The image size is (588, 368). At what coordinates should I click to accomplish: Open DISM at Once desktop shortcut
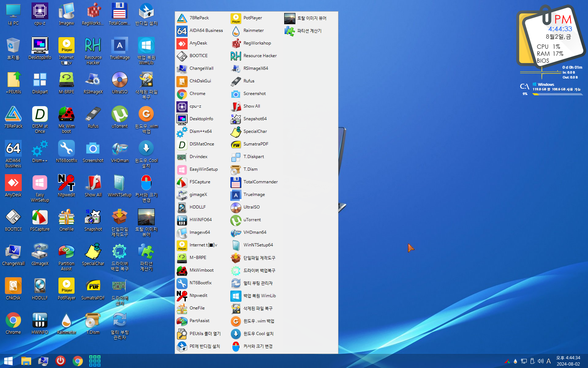[40, 120]
